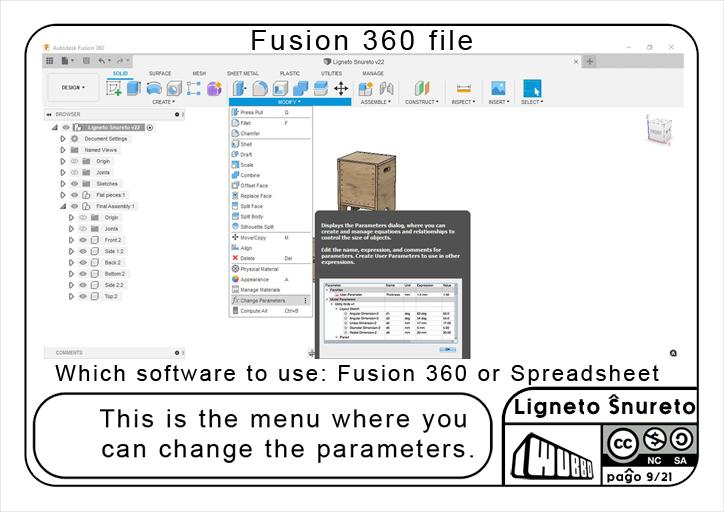Viewport: 724px width, 512px height.
Task: Open the CONSTRUCT panel dropdown
Action: (422, 102)
